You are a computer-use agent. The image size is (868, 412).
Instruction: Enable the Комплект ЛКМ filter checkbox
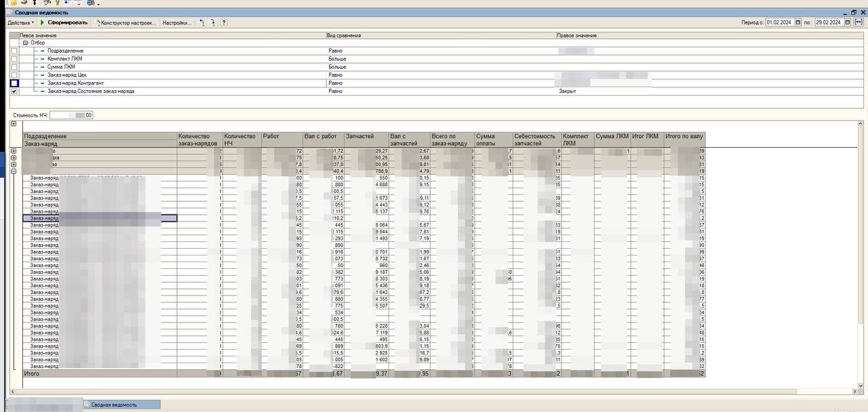click(14, 59)
